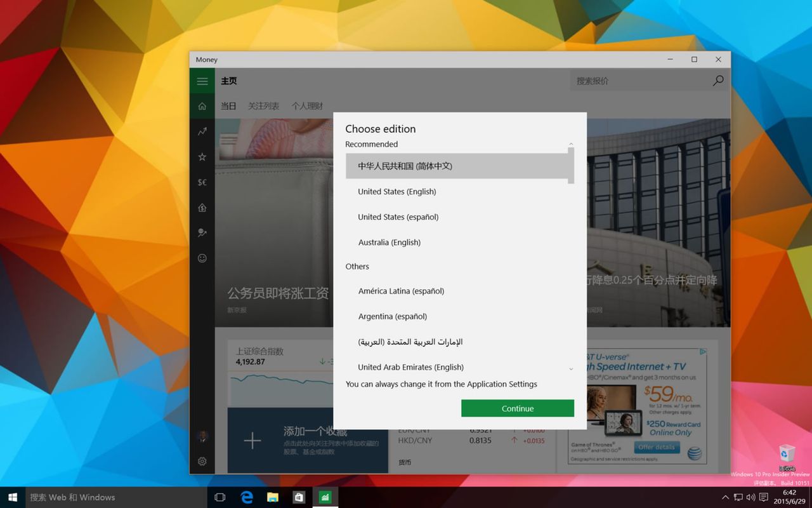Click the Continue button
The height and width of the screenshot is (508, 812).
pos(518,408)
